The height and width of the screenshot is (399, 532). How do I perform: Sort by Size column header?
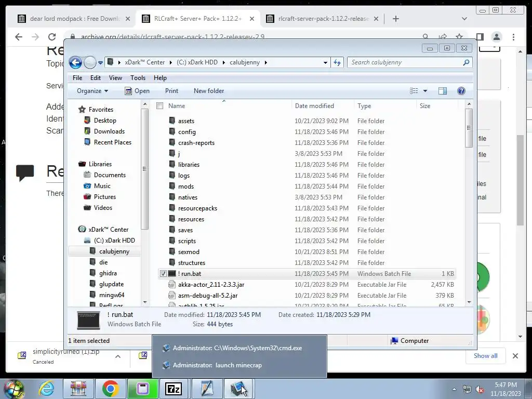click(425, 106)
